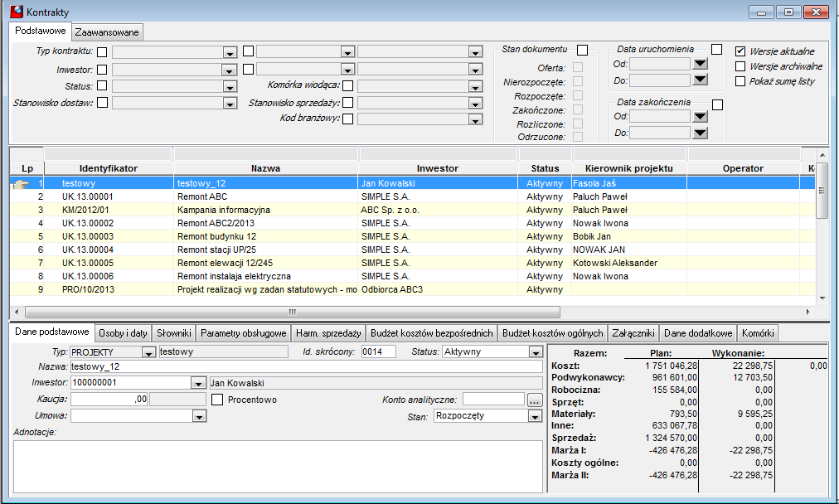
Task: Select row Remont stacji UP/25
Action: [412, 250]
